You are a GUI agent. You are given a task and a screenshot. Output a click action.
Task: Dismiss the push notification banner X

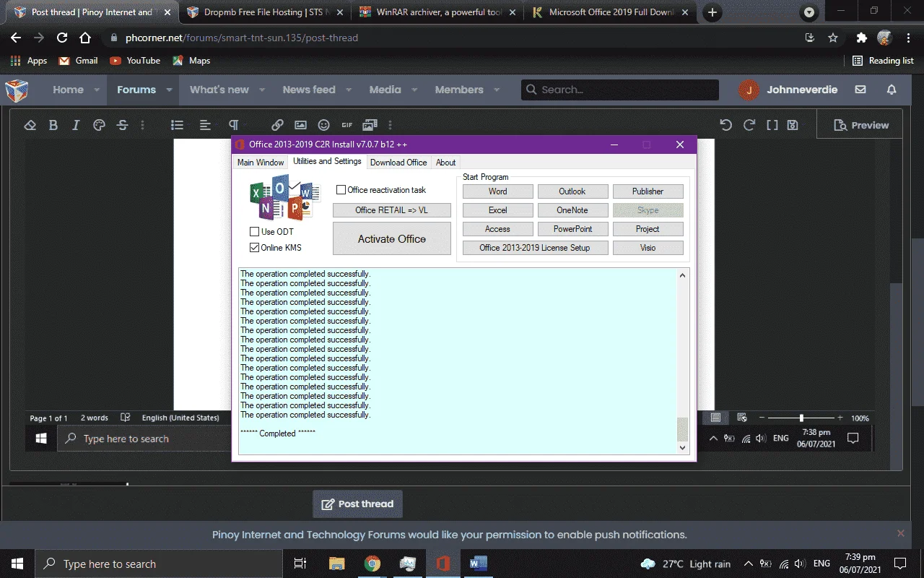point(900,533)
